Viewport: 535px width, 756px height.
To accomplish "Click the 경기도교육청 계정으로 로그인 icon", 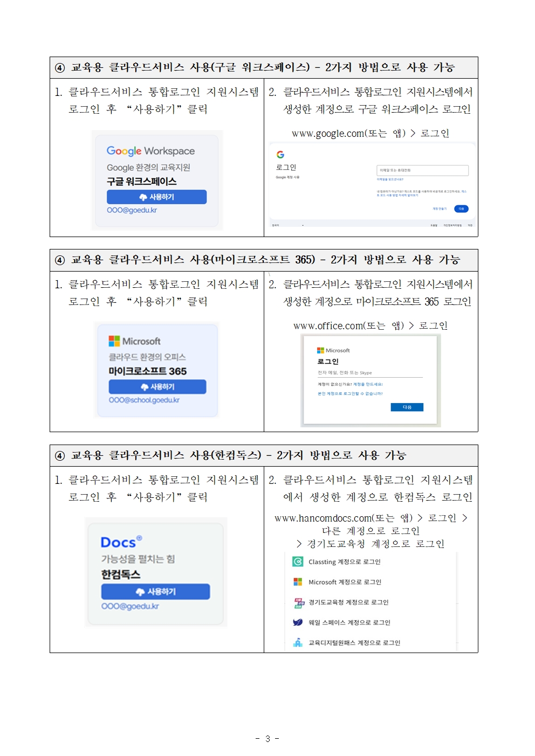I will point(299,602).
